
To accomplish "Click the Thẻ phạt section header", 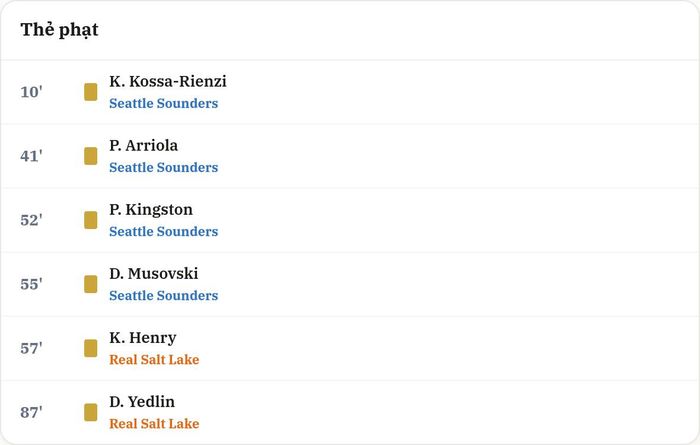I will click(59, 30).
